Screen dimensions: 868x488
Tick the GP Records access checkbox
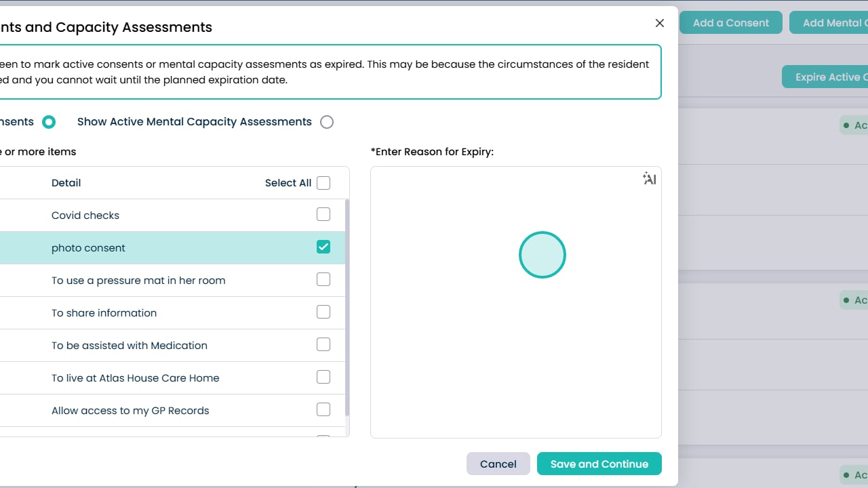(x=323, y=410)
